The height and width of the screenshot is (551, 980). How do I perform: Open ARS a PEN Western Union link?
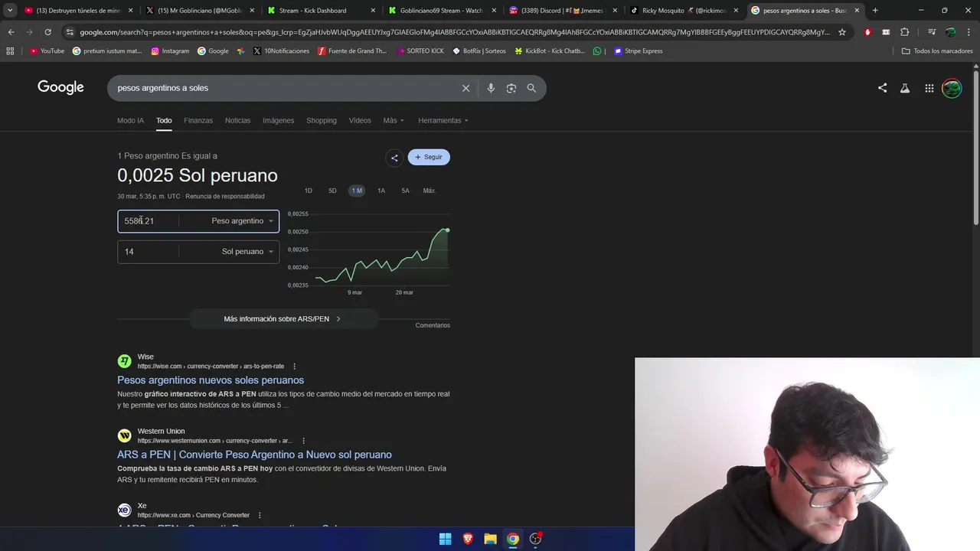254,455
